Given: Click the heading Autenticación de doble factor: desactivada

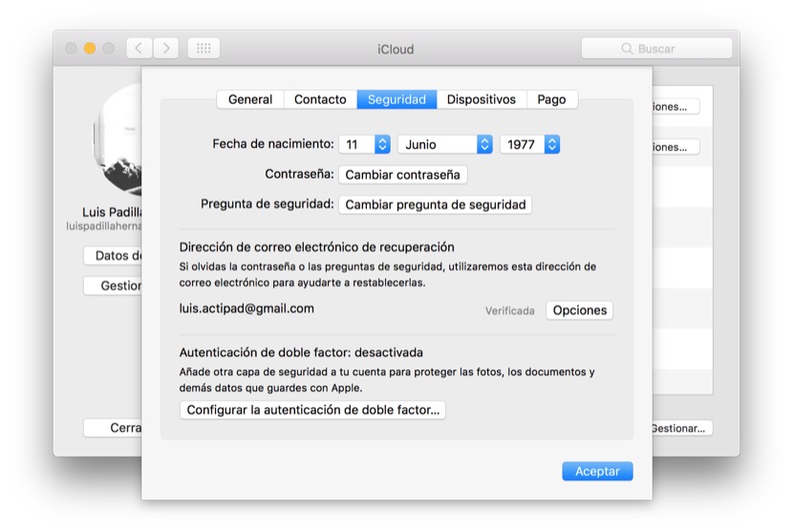Looking at the screenshot, I should (301, 352).
